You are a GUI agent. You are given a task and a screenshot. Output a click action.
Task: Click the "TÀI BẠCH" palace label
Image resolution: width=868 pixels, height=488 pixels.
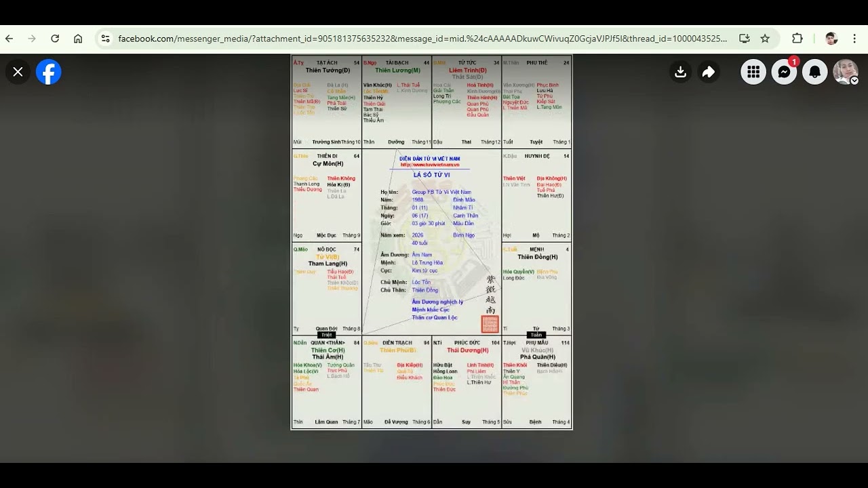coord(397,62)
